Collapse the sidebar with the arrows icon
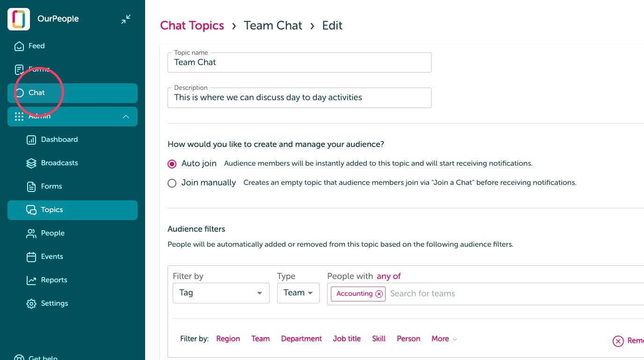The width and height of the screenshot is (644, 360). point(126,19)
